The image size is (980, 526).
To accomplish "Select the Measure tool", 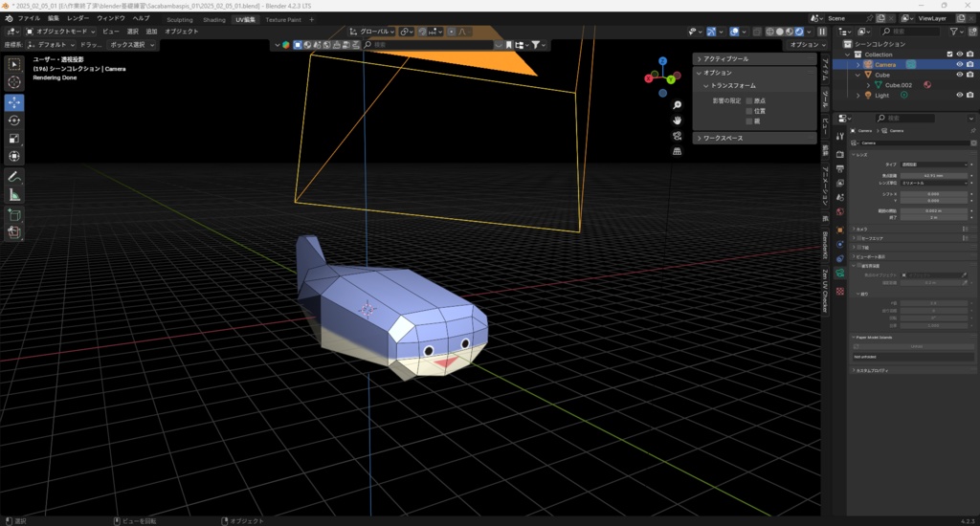I will tap(14, 195).
